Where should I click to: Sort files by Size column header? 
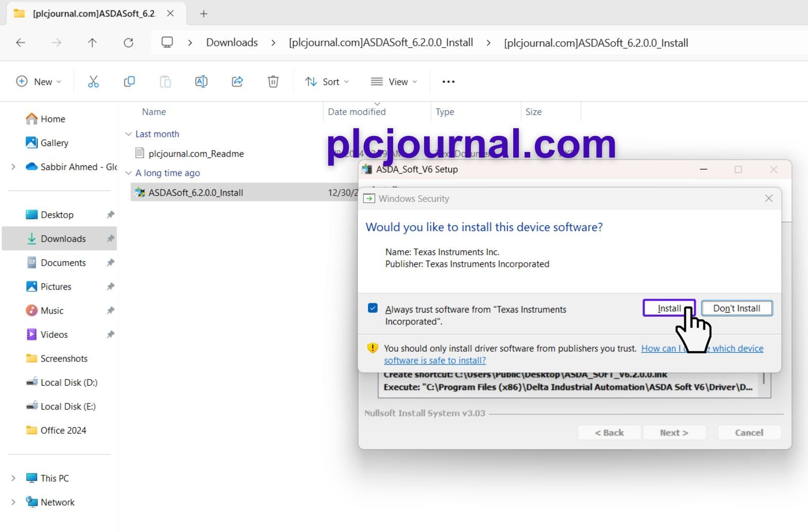click(533, 112)
